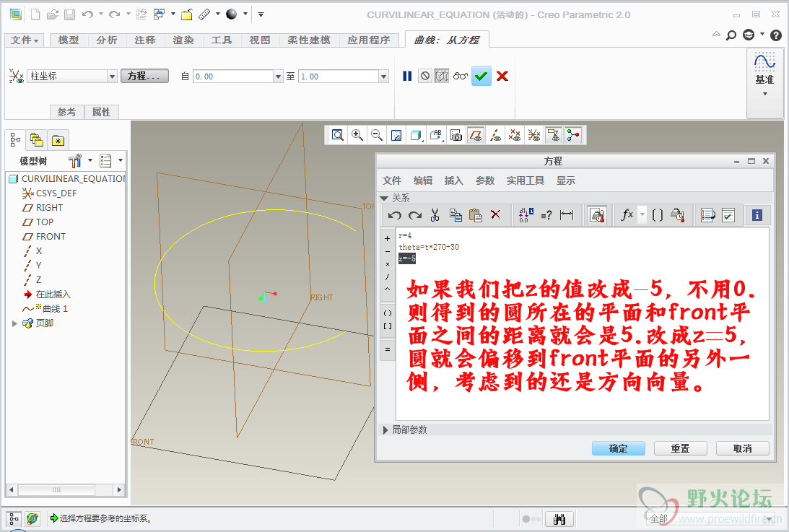Screen dimensions: 789x532
Task: Click the blue info icon in dialog
Action: click(757, 215)
